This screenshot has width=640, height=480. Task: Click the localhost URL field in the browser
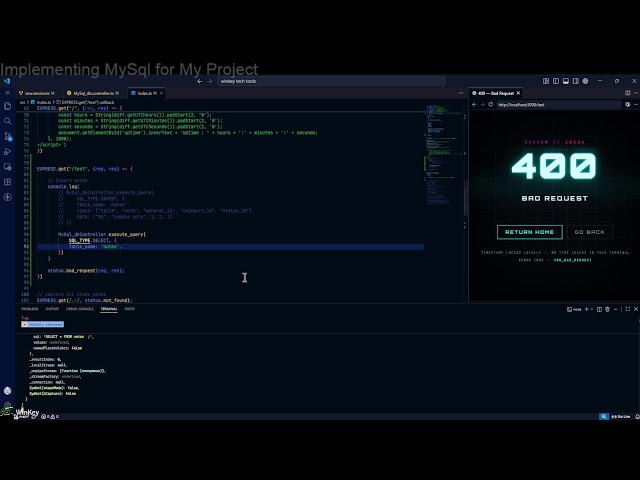(559, 104)
